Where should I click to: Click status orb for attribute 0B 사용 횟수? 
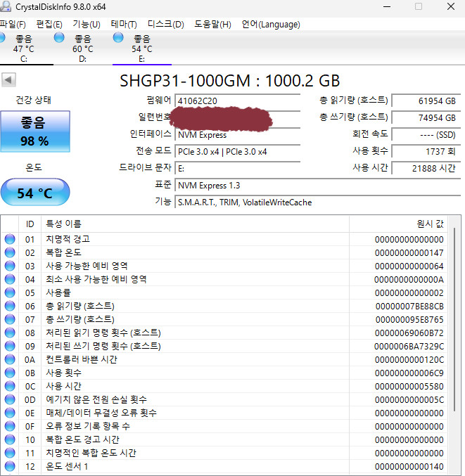pos(10,373)
